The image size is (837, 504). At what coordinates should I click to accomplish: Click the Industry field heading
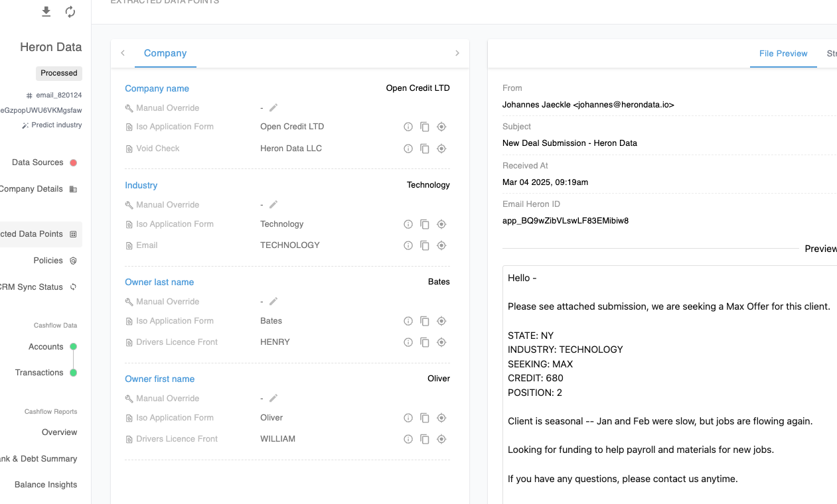(x=141, y=185)
